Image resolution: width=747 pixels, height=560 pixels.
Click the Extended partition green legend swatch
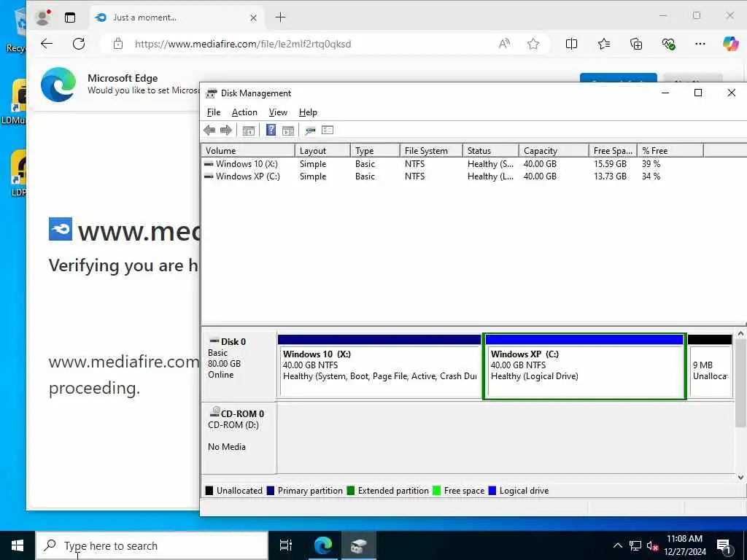point(351,491)
